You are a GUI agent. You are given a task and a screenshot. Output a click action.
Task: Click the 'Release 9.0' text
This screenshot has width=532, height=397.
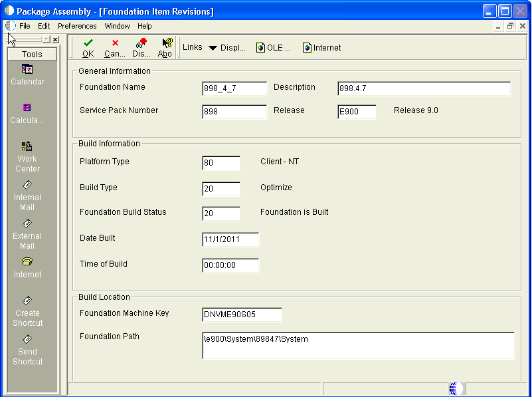click(416, 110)
